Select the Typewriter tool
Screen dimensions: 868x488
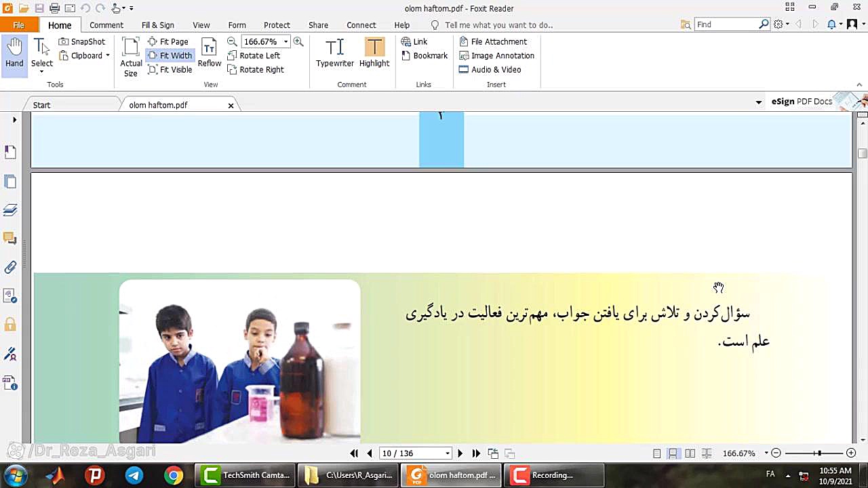(x=334, y=52)
